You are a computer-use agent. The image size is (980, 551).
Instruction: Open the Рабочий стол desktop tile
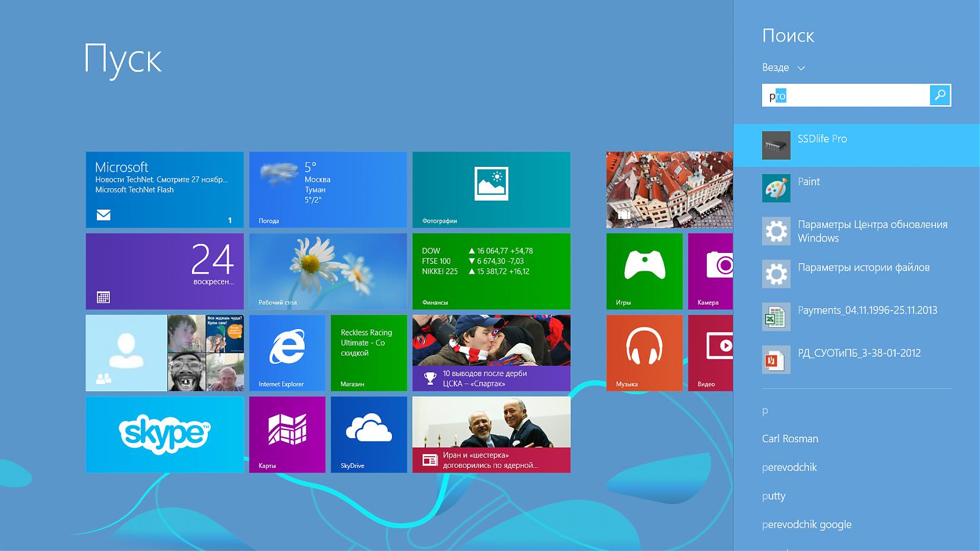click(x=328, y=271)
